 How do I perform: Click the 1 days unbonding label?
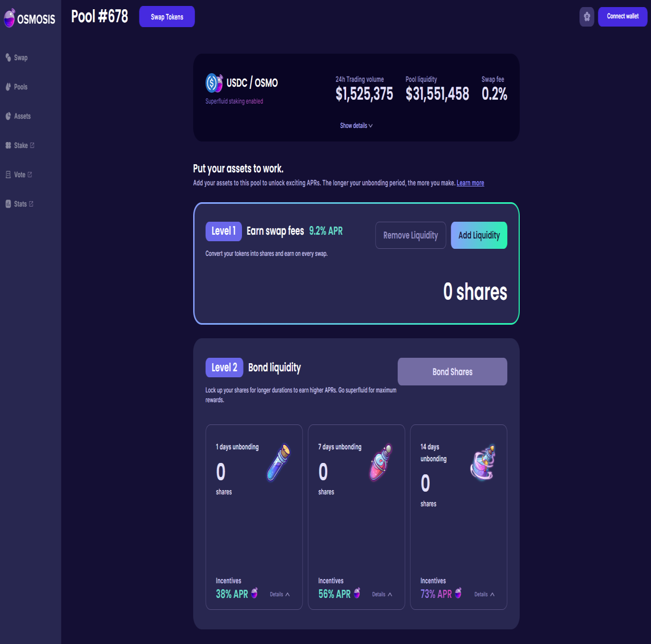pos(237,447)
